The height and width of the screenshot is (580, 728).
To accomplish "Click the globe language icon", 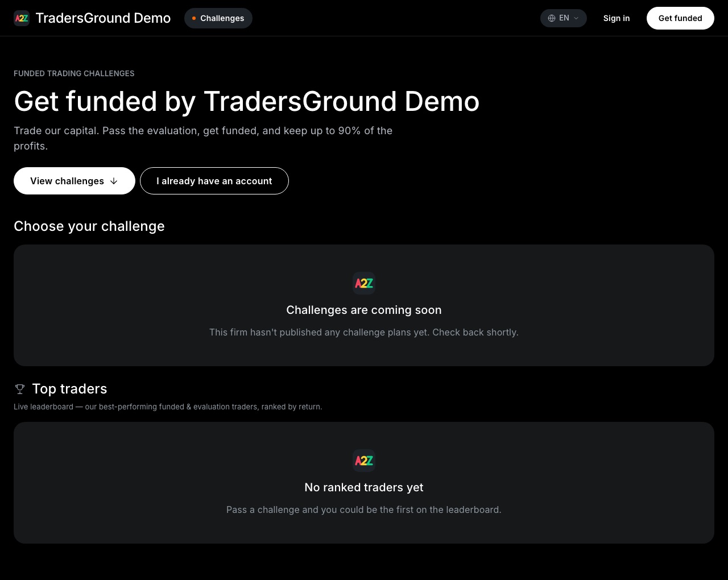I will point(552,18).
